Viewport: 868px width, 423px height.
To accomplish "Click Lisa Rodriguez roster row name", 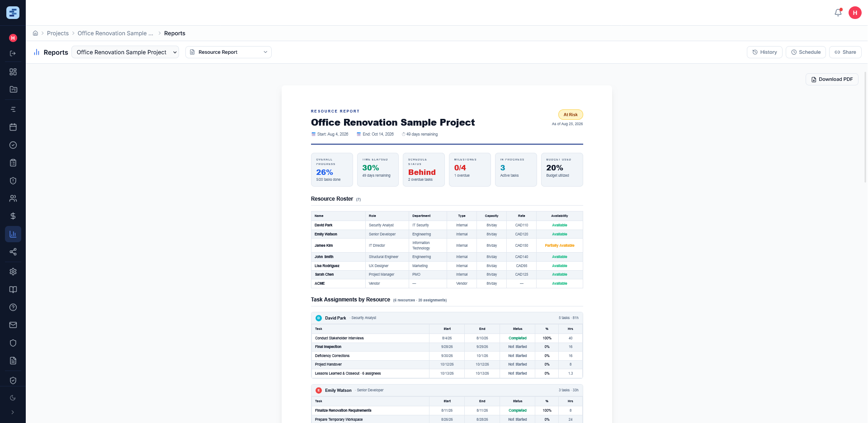I will 327,266.
